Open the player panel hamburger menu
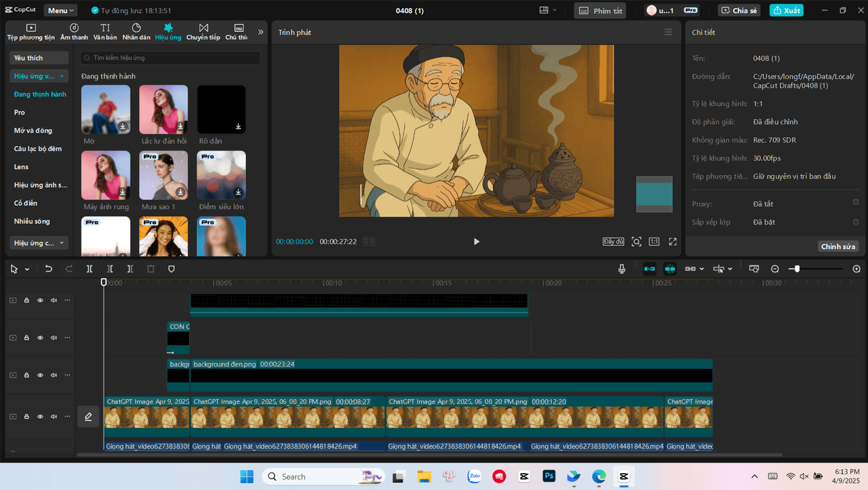868x490 pixels. 669,32
